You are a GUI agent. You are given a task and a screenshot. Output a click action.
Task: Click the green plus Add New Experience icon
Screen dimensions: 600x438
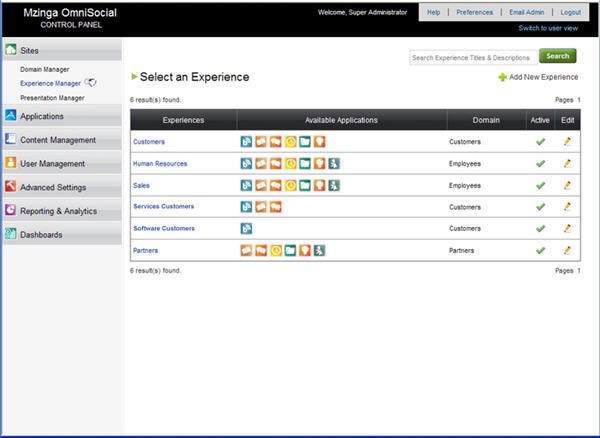coord(502,77)
